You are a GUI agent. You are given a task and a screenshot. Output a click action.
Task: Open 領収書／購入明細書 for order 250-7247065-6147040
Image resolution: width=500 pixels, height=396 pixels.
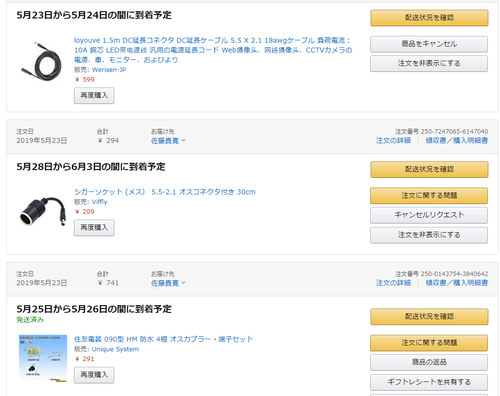point(457,141)
